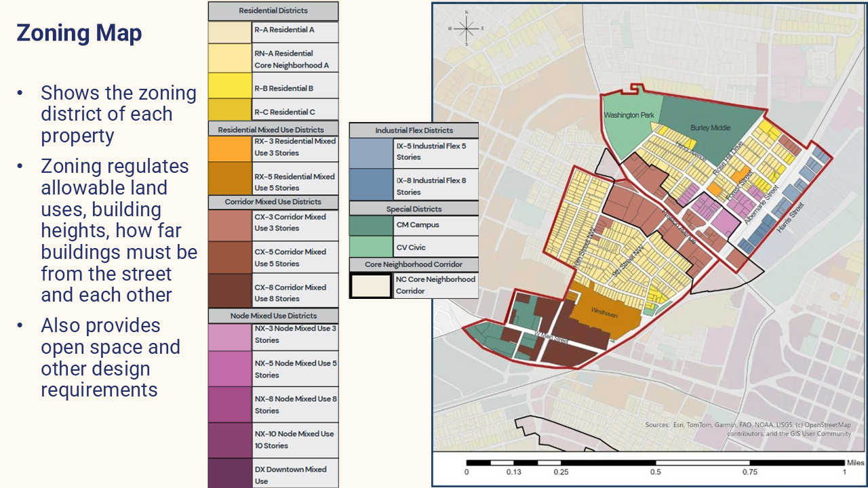Click the Residential Districts legend header
Screen dimensions: 868x488
273,11
